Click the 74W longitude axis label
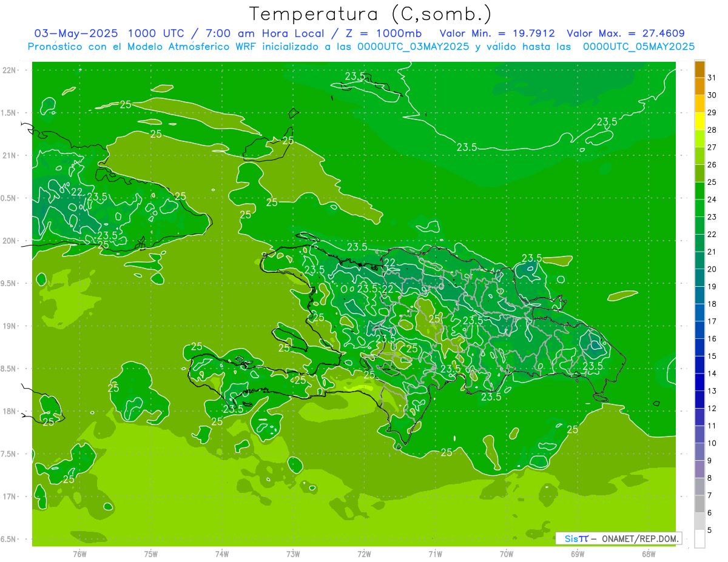Image resolution: width=728 pixels, height=562 pixels. (222, 554)
